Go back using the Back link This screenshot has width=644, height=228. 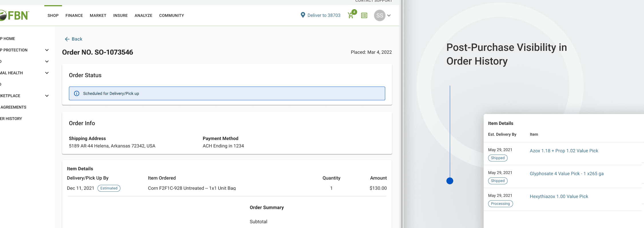[x=77, y=39]
